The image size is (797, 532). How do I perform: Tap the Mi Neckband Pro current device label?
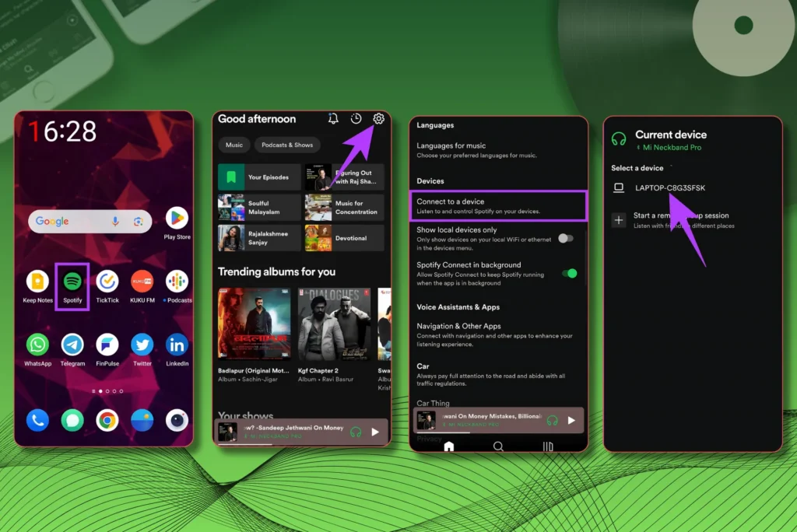669,147
